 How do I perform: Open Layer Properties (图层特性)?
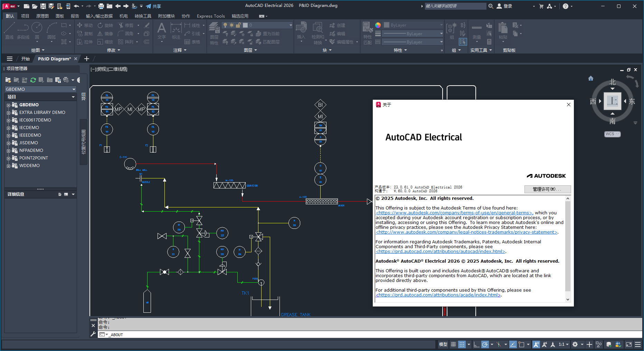pyautogui.click(x=214, y=33)
